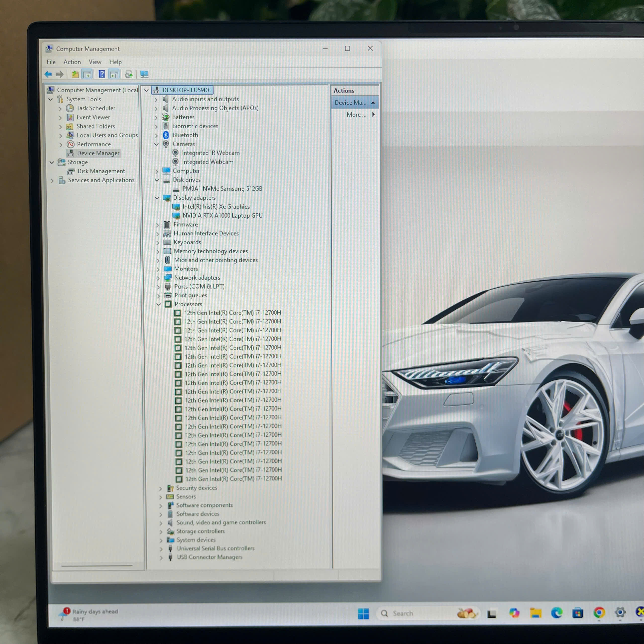Open the View menu
The image size is (644, 644).
click(x=95, y=62)
